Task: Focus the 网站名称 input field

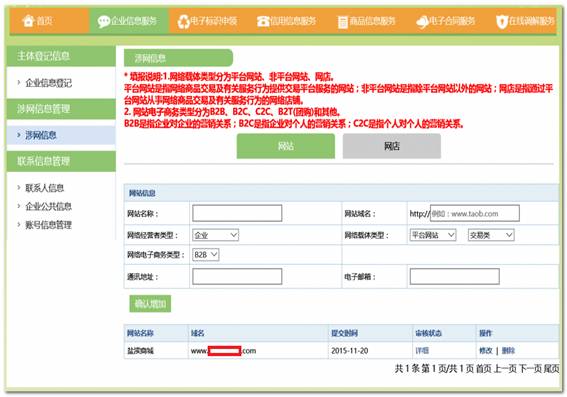Action: [237, 213]
